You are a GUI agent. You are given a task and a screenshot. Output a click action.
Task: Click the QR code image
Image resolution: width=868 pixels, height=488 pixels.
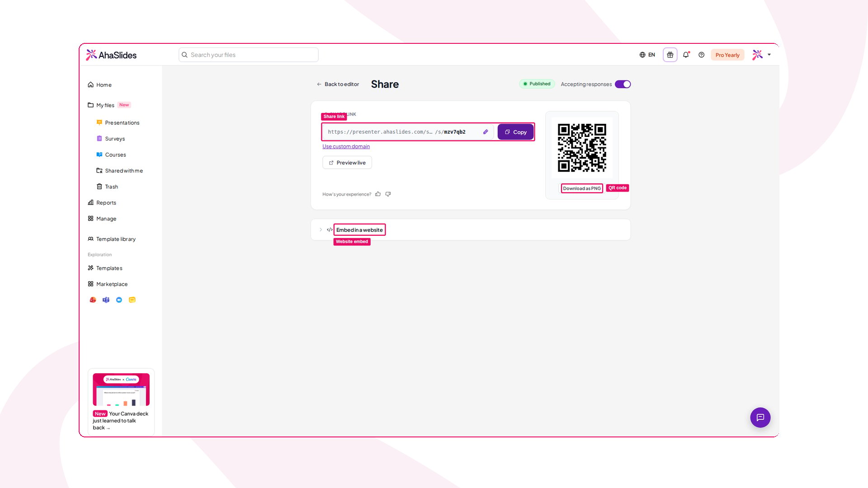pyautogui.click(x=582, y=148)
